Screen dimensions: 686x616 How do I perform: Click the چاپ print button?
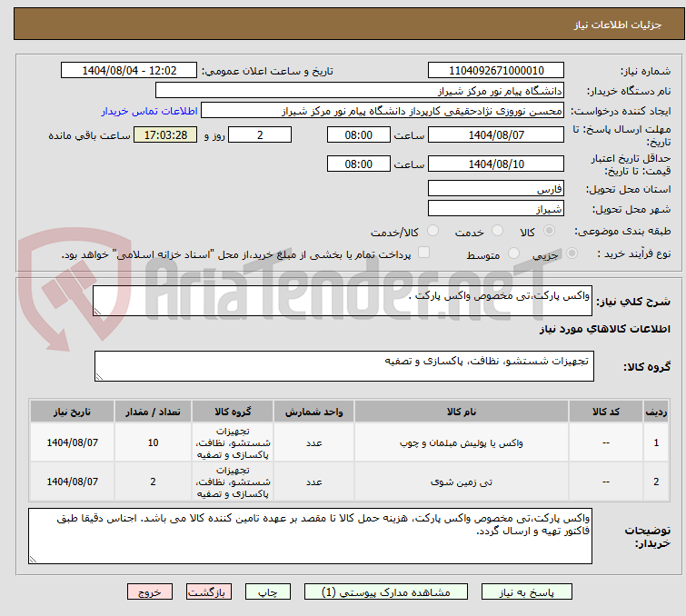click(268, 592)
